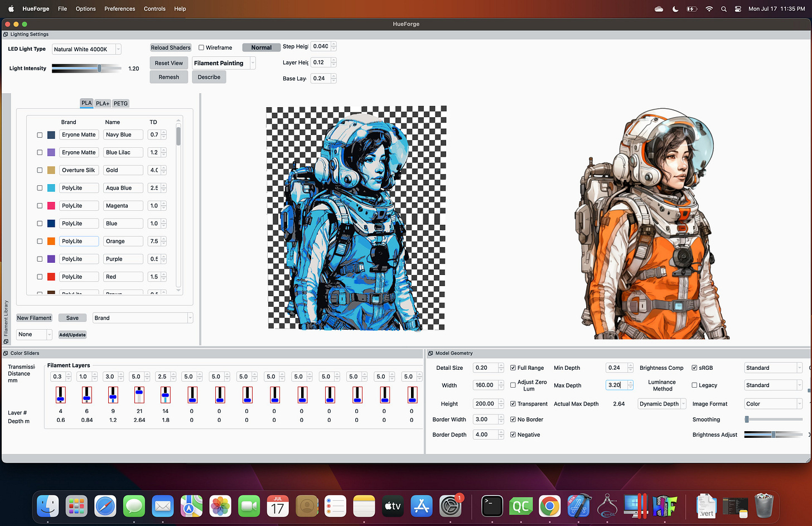The image size is (812, 526).
Task: Open Terminal from the dock
Action: click(x=492, y=506)
